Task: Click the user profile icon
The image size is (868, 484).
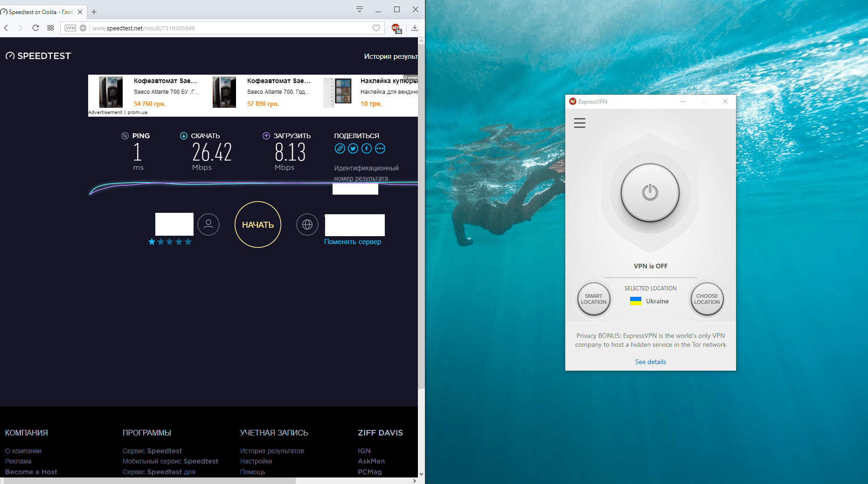Action: point(208,224)
